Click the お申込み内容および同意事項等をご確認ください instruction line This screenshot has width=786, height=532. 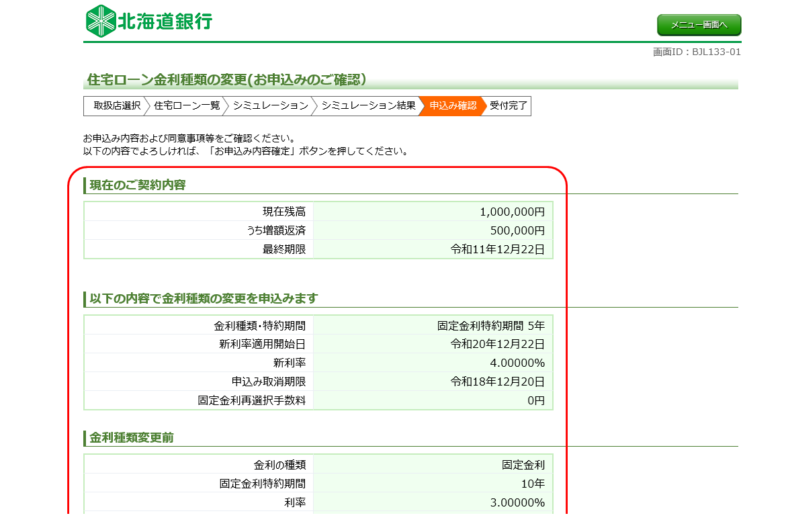(x=190, y=138)
